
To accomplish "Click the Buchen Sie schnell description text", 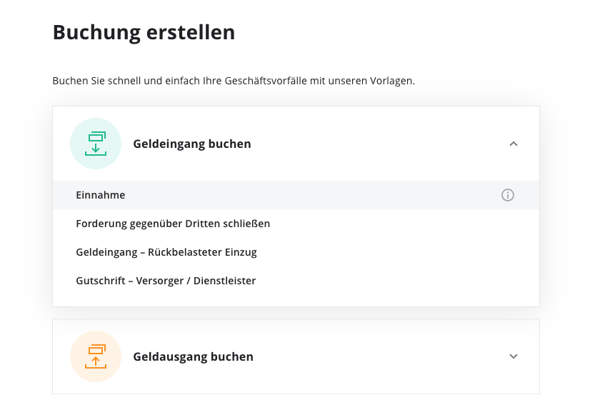I will click(234, 81).
